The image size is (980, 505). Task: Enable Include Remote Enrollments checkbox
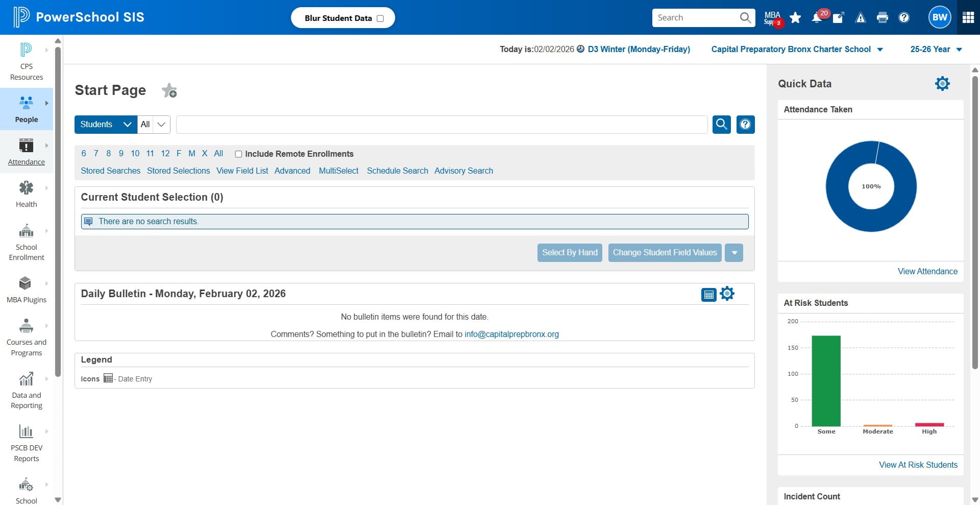click(x=238, y=154)
